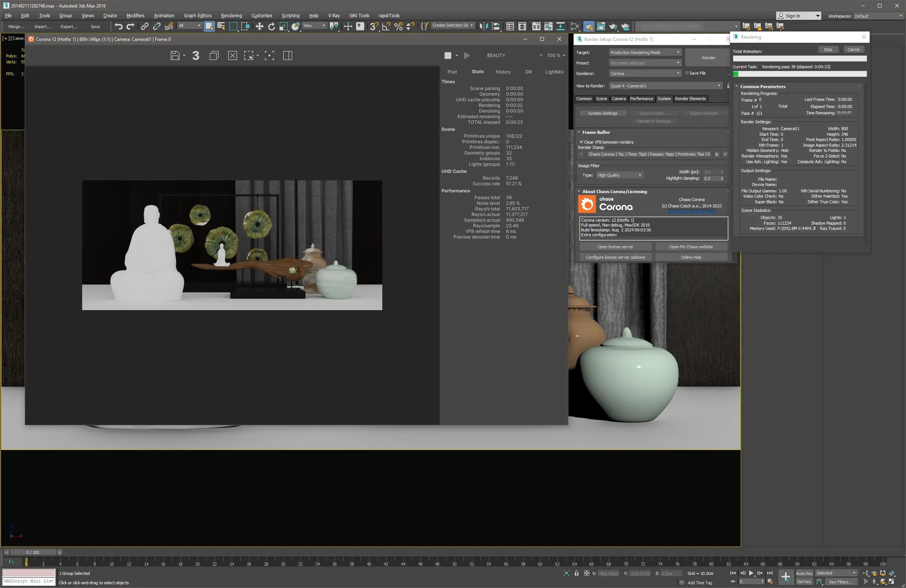Open the Modifiers menu
906x588 pixels.
(x=135, y=16)
